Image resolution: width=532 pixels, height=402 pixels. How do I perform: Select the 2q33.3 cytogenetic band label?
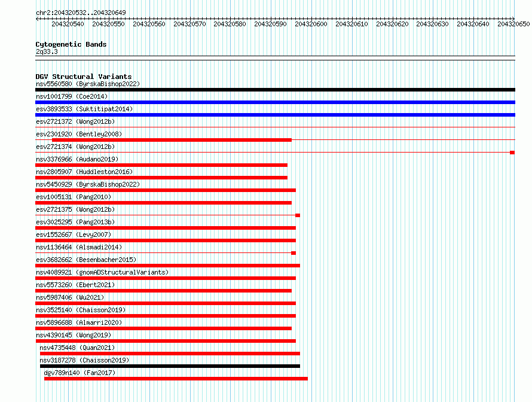point(47,51)
